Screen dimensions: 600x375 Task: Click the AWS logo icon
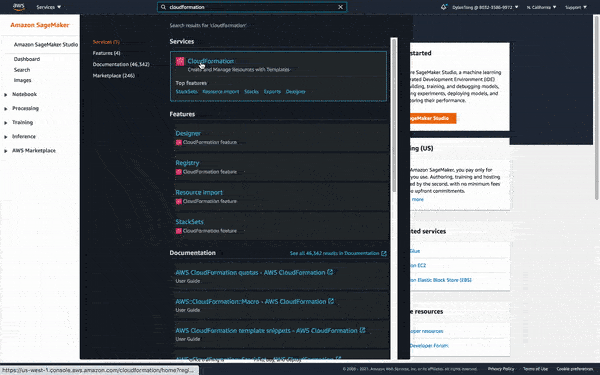pyautogui.click(x=19, y=7)
